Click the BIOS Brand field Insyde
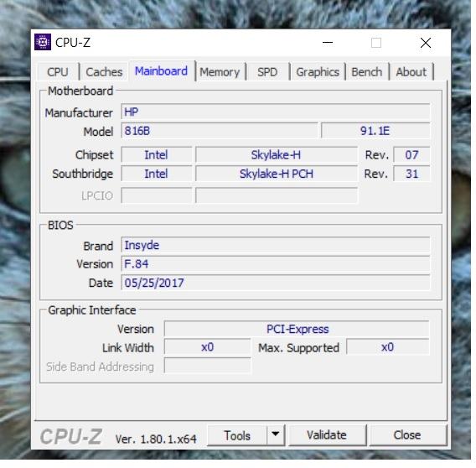The width and height of the screenshot is (476, 468). [x=276, y=245]
